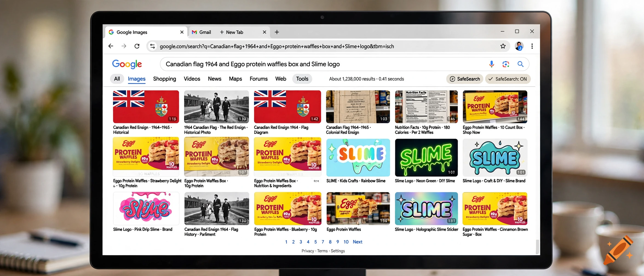The height and width of the screenshot is (276, 644).
Task: Click the All search filter
Action: 117,79
